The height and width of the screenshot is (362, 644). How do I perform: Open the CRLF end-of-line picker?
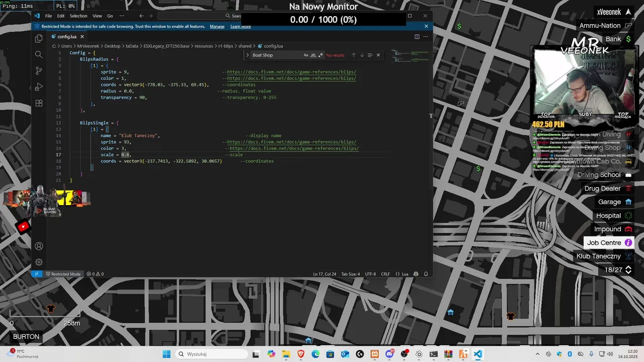click(x=385, y=274)
